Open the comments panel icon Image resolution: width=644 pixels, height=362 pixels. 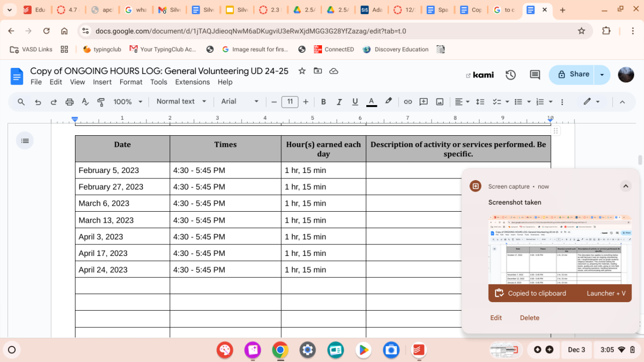point(535,75)
